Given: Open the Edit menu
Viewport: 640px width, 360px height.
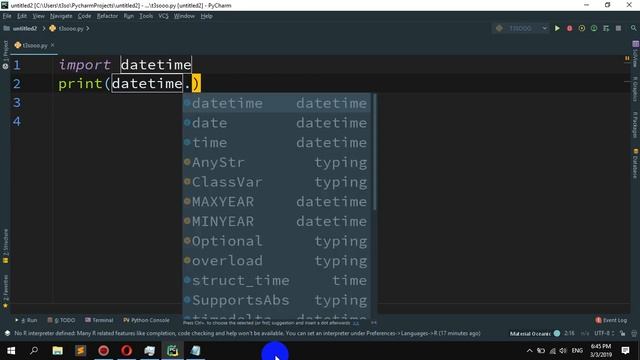Looking at the screenshot, I should pyautogui.click(x=22, y=16).
